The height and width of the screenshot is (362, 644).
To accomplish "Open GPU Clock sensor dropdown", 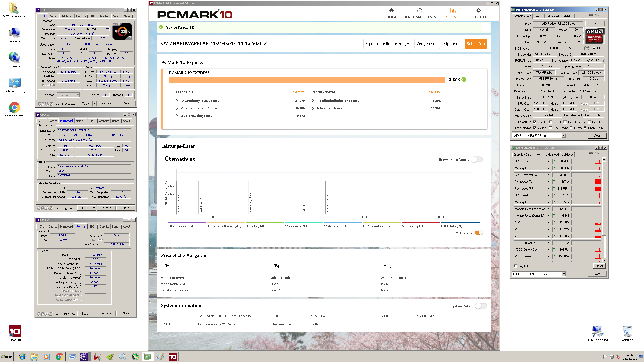I will (548, 161).
